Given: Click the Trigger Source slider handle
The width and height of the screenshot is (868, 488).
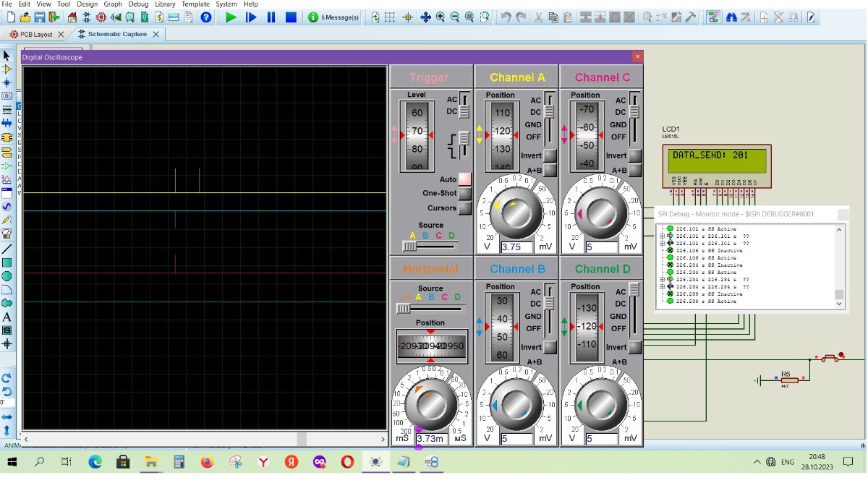Looking at the screenshot, I should click(409, 246).
